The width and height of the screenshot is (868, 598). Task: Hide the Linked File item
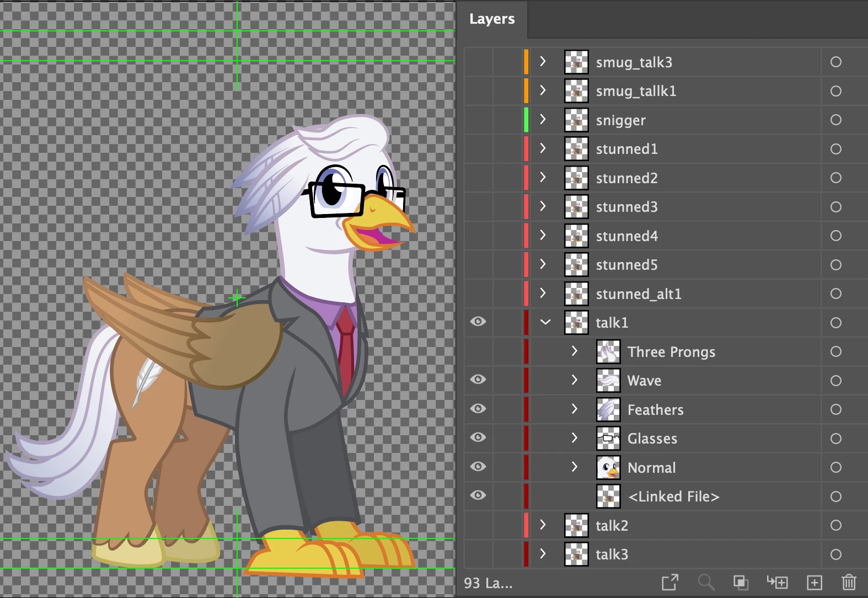tap(478, 495)
